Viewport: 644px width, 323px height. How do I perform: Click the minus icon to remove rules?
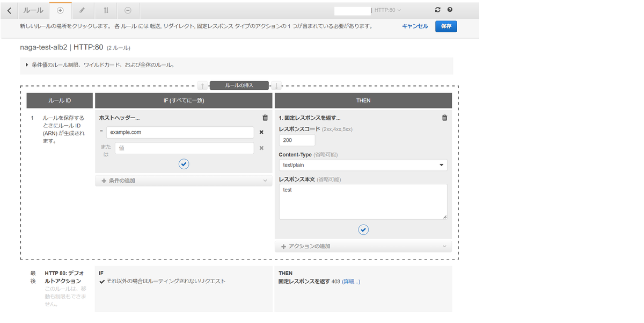pyautogui.click(x=128, y=10)
